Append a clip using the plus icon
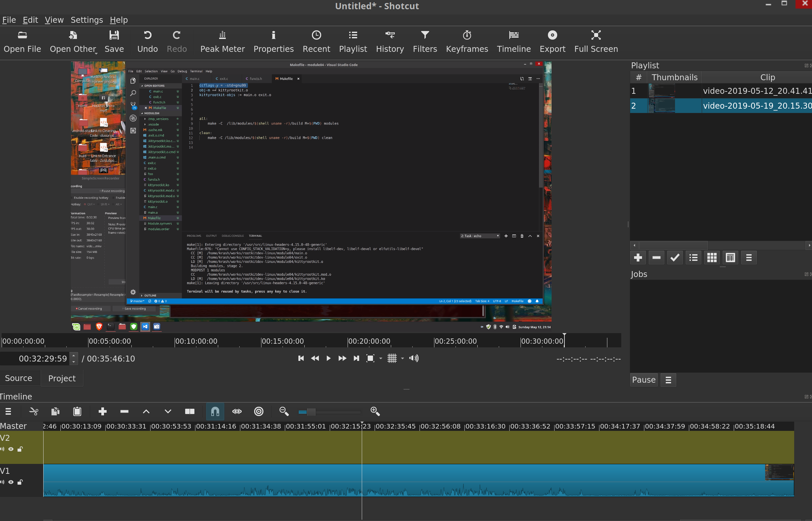Screen dimensions: 812x521 tap(102, 411)
